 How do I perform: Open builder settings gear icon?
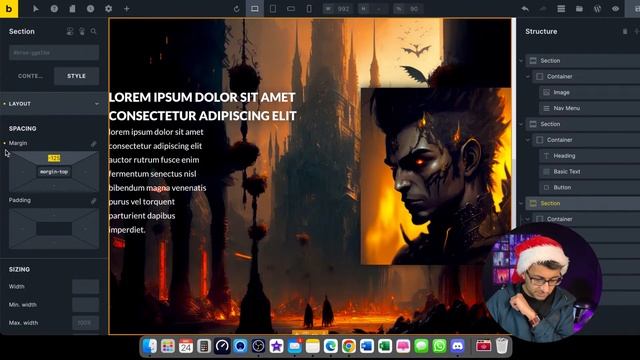click(x=109, y=9)
